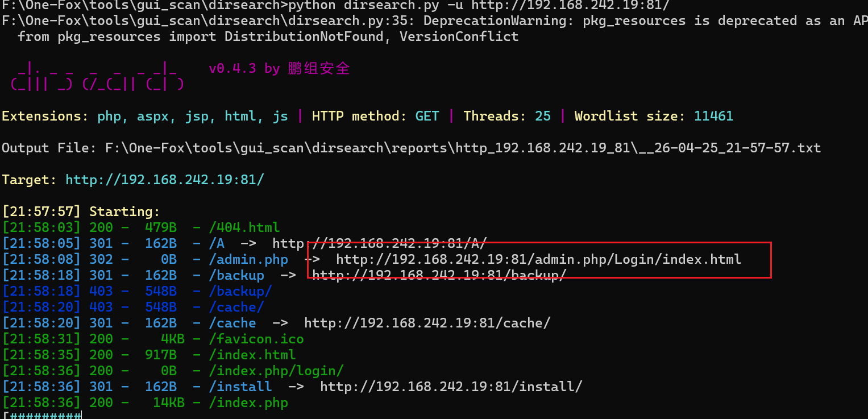Click the 14KB /index.php result path
Screen dimensions: 868x419
click(x=248, y=403)
